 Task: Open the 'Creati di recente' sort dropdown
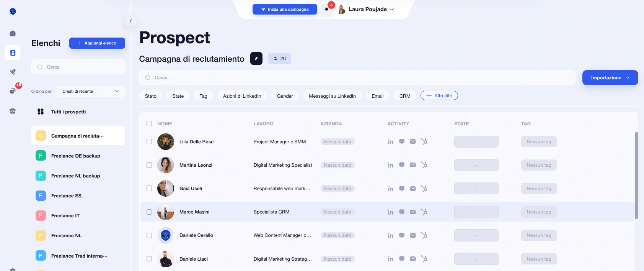point(91,91)
